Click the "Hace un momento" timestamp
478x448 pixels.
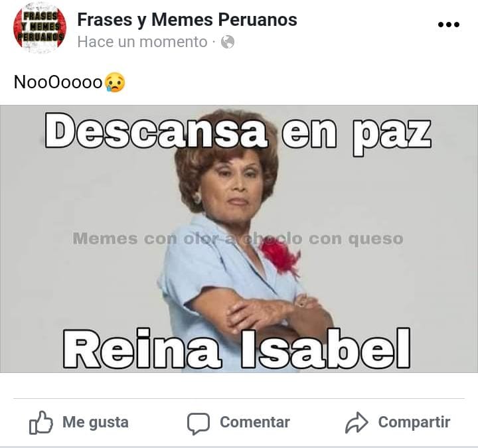point(142,42)
